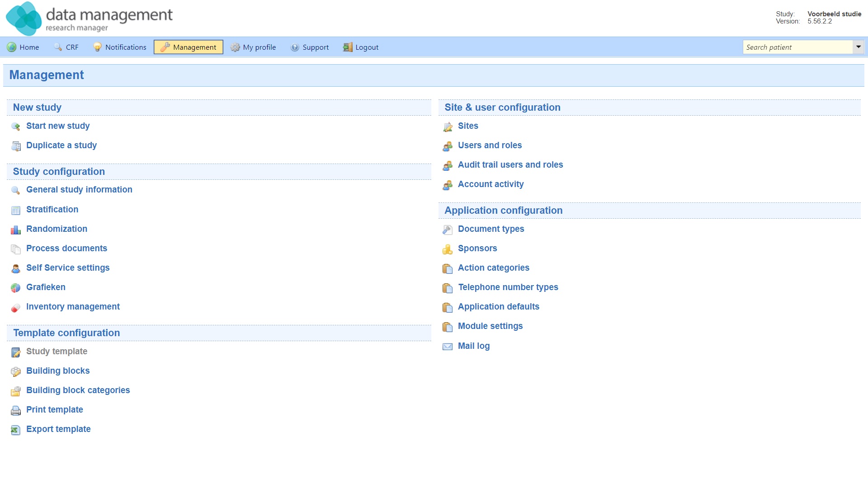Click the Building blocks icon
Image resolution: width=868 pixels, height=488 pixels.
click(16, 372)
